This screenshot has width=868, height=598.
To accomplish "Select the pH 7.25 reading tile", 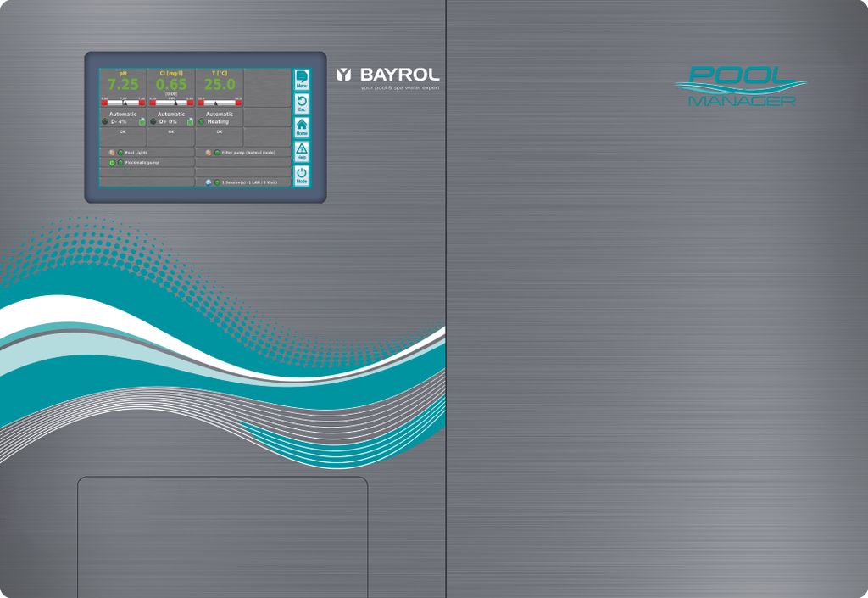I will click(x=123, y=87).
